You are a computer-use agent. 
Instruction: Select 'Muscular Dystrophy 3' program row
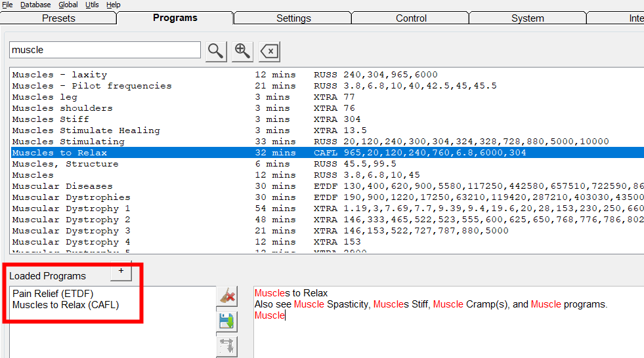71,231
